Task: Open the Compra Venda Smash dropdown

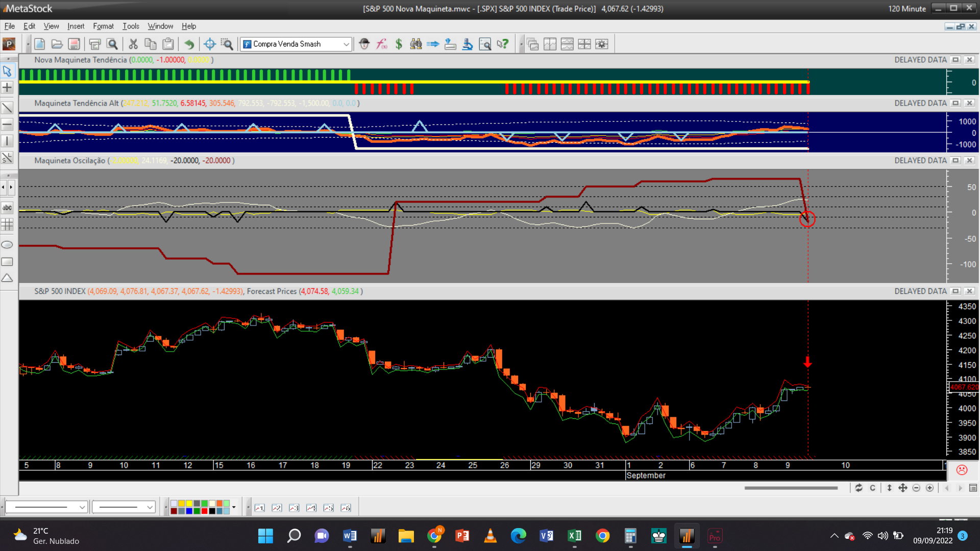Action: click(x=346, y=44)
